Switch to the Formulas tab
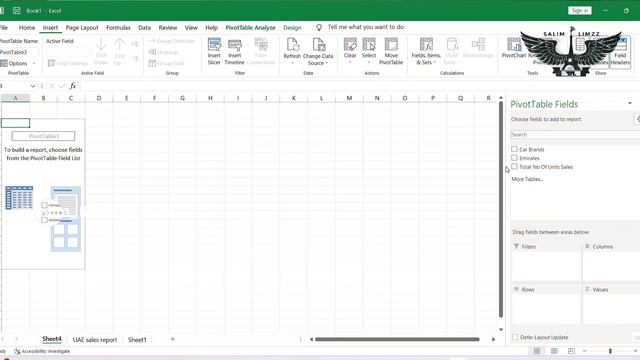The image size is (640, 360). tap(118, 28)
